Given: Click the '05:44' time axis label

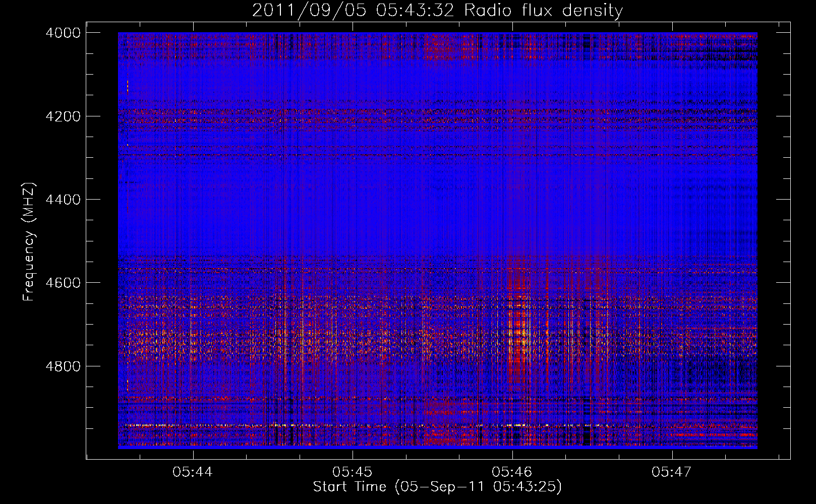Looking at the screenshot, I should [193, 472].
